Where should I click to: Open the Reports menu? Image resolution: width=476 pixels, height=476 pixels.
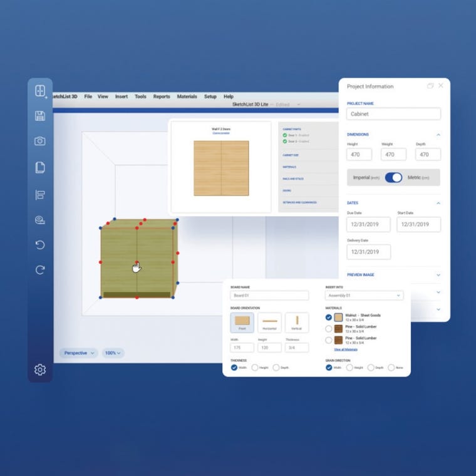pyautogui.click(x=162, y=96)
